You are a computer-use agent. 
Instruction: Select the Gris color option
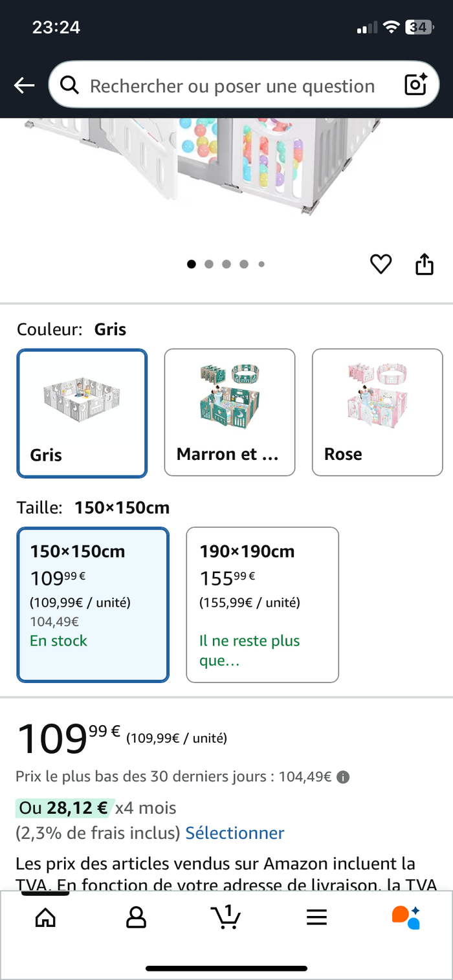(82, 413)
